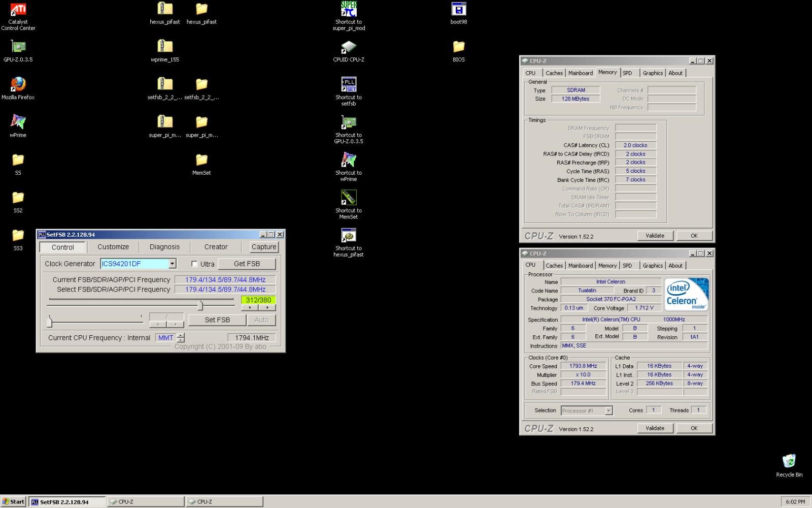Screen dimensions: 812x508
Task: Click the SetFSB 2.2.128.94 taskbar button
Action: (x=67, y=502)
